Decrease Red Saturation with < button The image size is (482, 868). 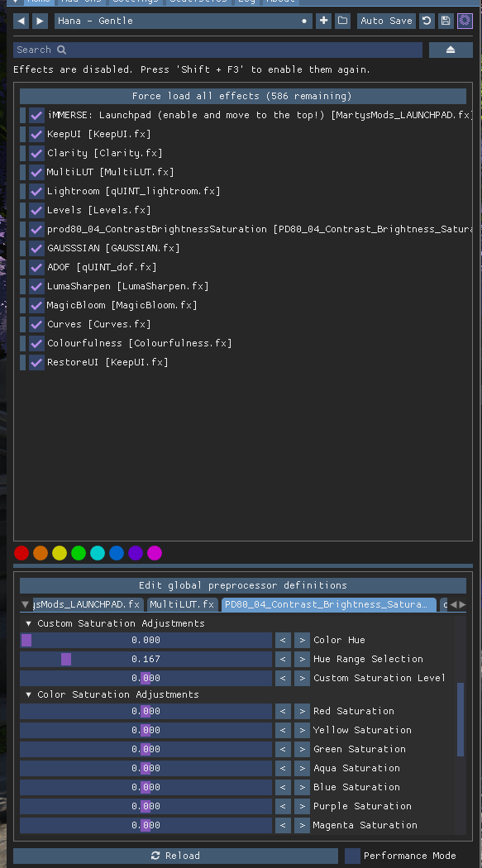[x=283, y=711]
